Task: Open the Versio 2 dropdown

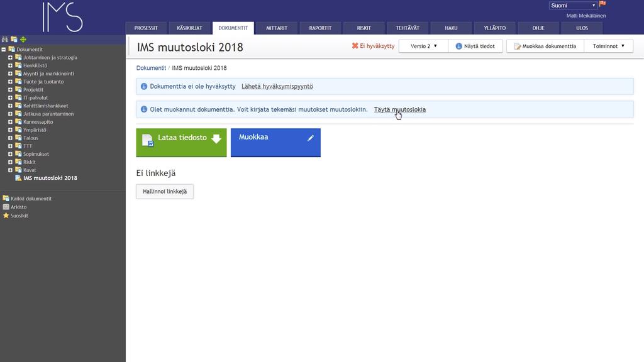Action: (x=423, y=46)
